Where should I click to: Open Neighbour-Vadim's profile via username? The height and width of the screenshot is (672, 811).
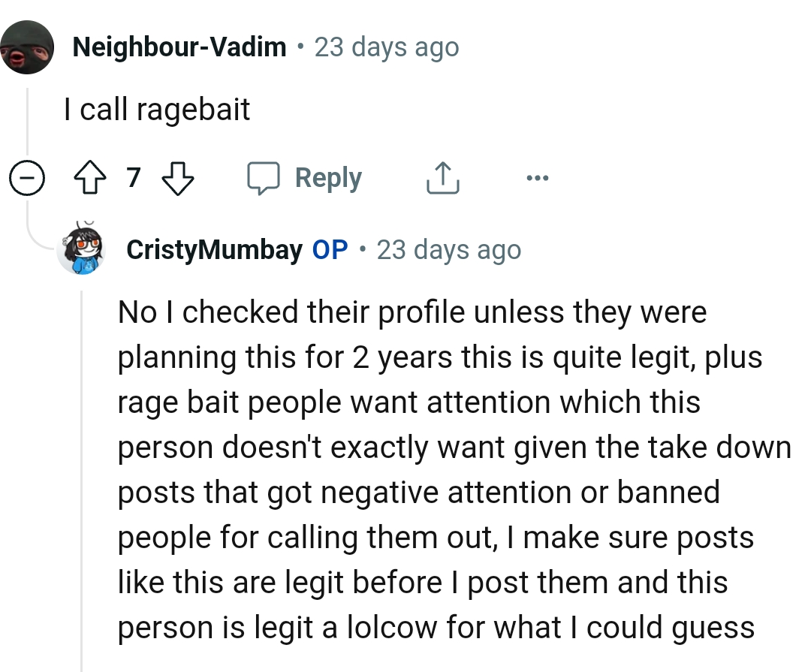[180, 46]
